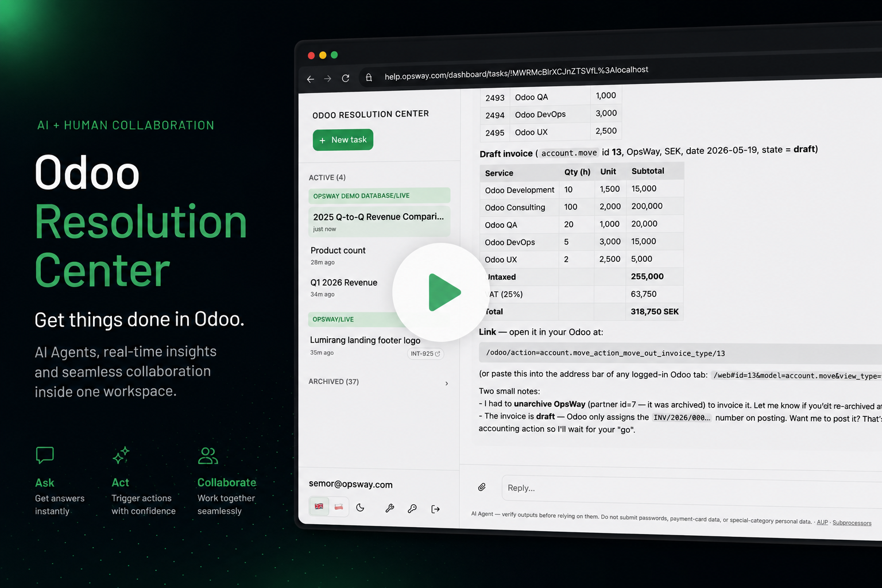The height and width of the screenshot is (588, 882).
Task: Click the 2495 Odoo UX row
Action: pos(551,132)
